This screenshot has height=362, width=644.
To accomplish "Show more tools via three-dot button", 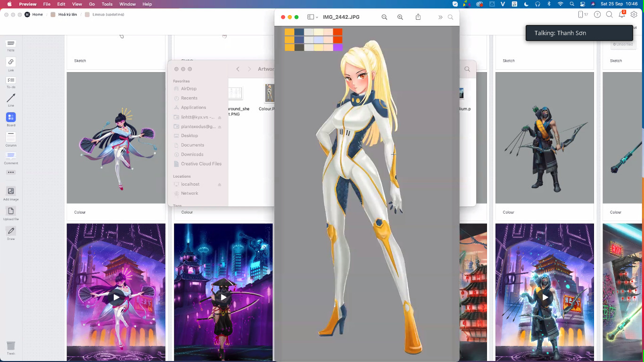I will pos(11,173).
